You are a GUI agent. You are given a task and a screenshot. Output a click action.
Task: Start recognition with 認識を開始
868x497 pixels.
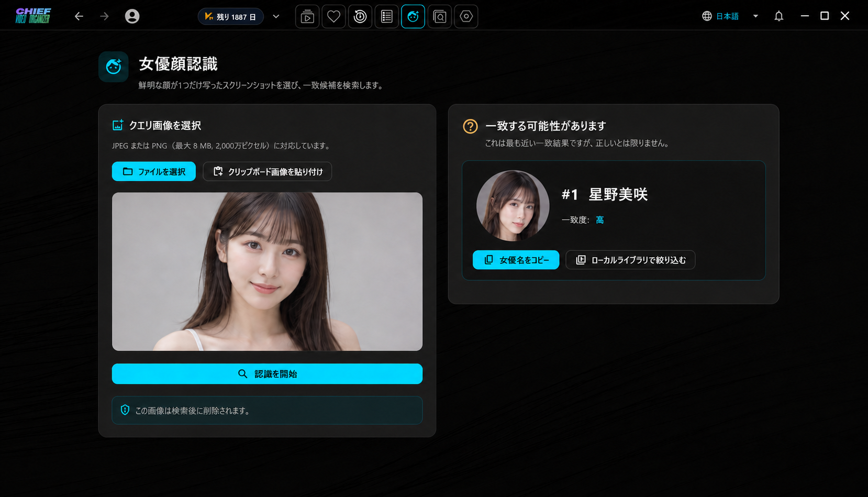(x=267, y=374)
